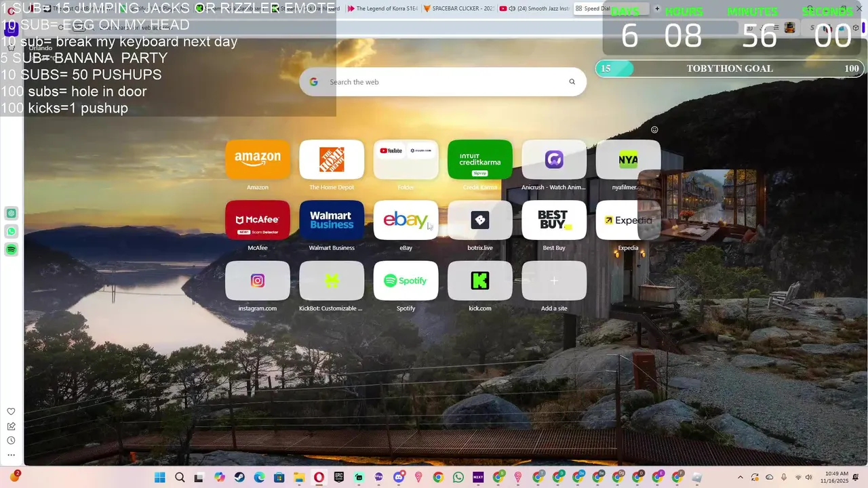Open the Walmart Business speed dial tile
The width and height of the screenshot is (868, 488).
tap(332, 220)
